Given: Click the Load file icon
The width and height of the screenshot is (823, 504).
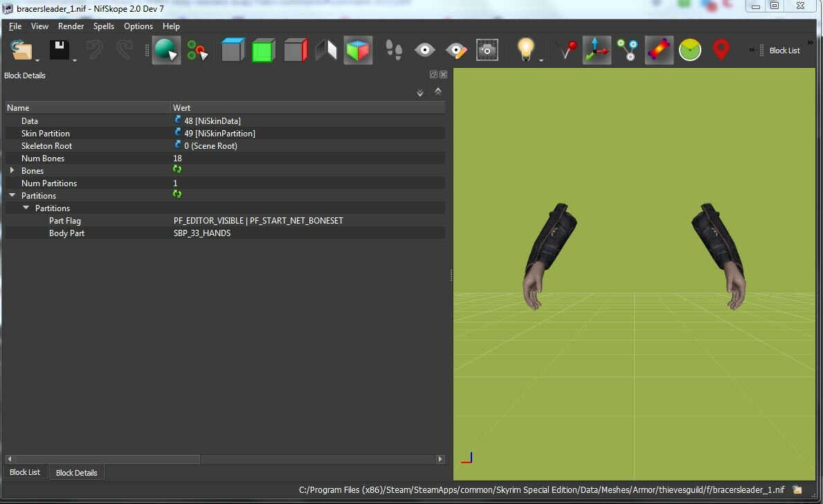Looking at the screenshot, I should pyautogui.click(x=21, y=51).
